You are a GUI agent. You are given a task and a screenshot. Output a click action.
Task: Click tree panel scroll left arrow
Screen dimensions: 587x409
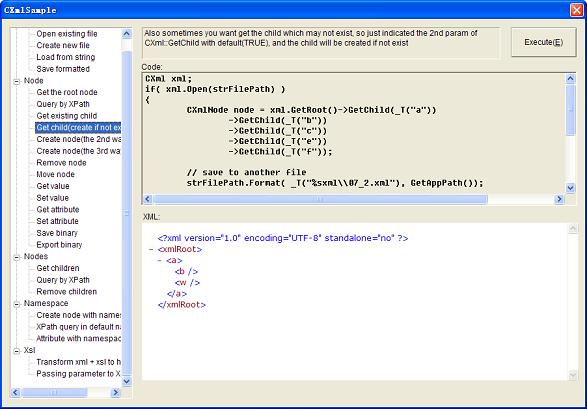[15, 392]
